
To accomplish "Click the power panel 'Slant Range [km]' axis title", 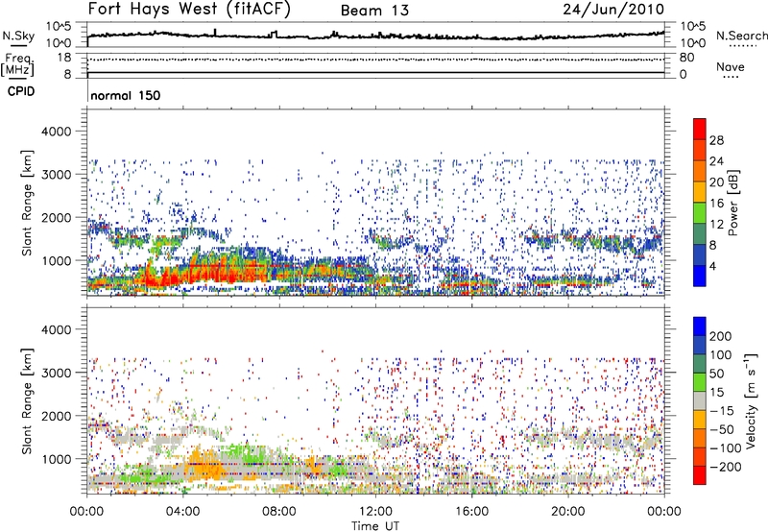I will pos(27,203).
